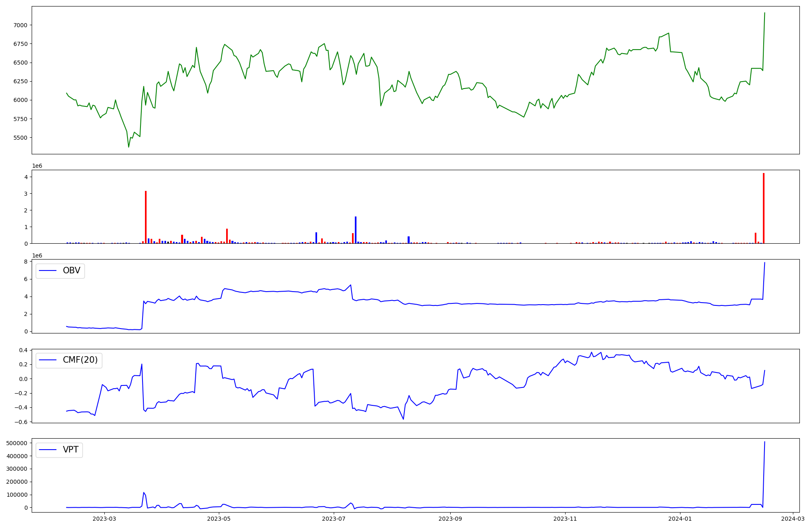Click the -0.6 tick on CMF axis
This screenshot has height=528, width=812.
click(22, 422)
